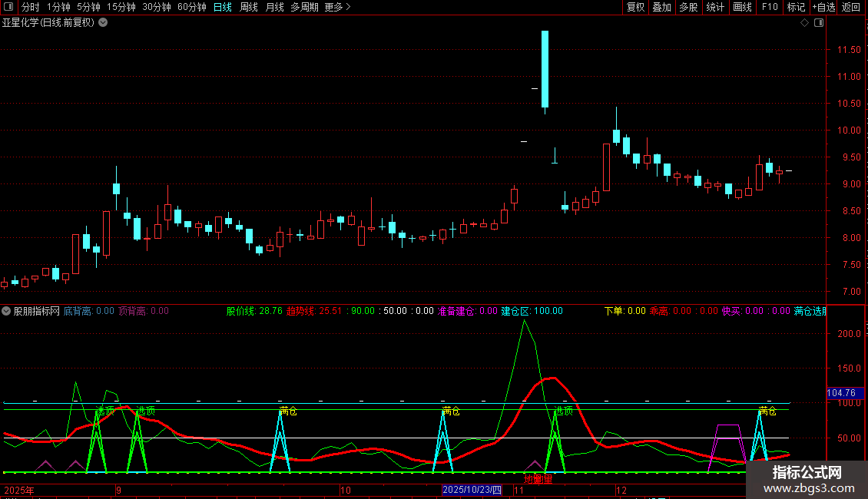This screenshot has height=499, width=868.
Task: Open F10 company info
Action: pos(770,7)
